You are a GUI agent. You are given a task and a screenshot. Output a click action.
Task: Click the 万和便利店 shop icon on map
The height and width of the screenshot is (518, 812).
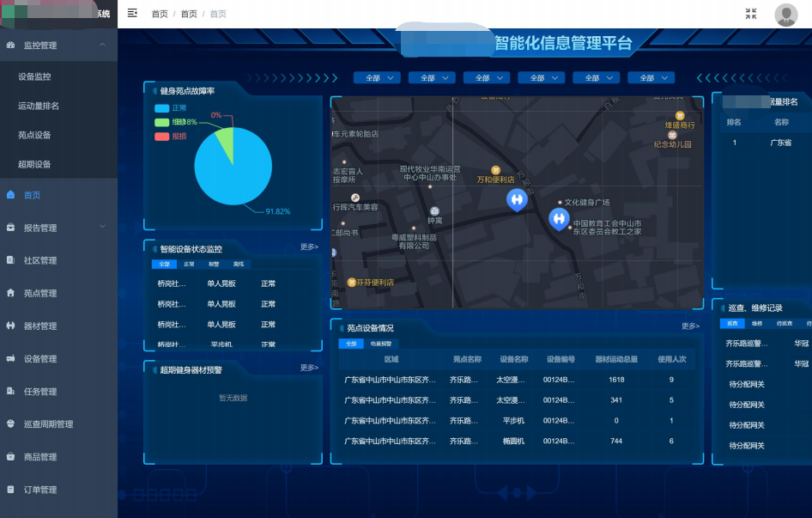pyautogui.click(x=495, y=170)
